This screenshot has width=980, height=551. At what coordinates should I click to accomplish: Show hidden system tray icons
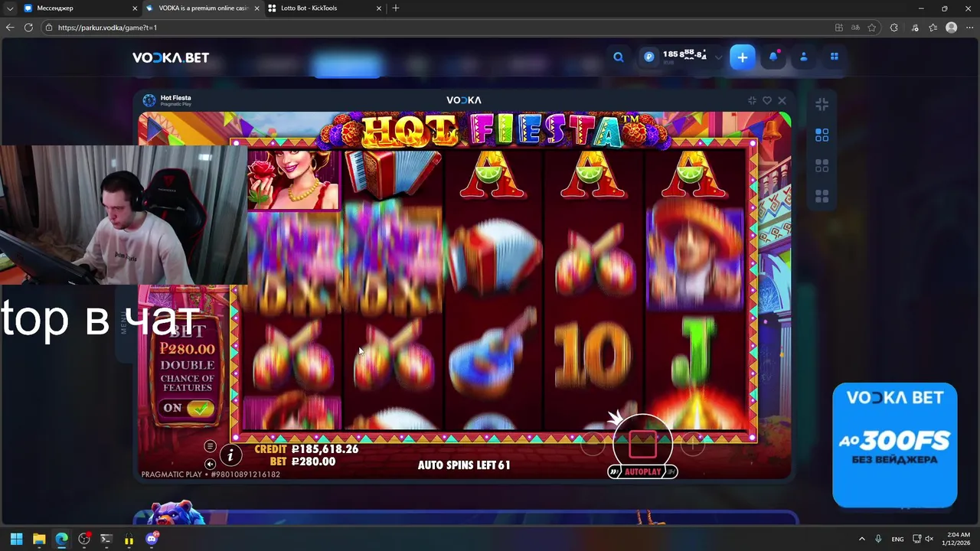(x=861, y=539)
